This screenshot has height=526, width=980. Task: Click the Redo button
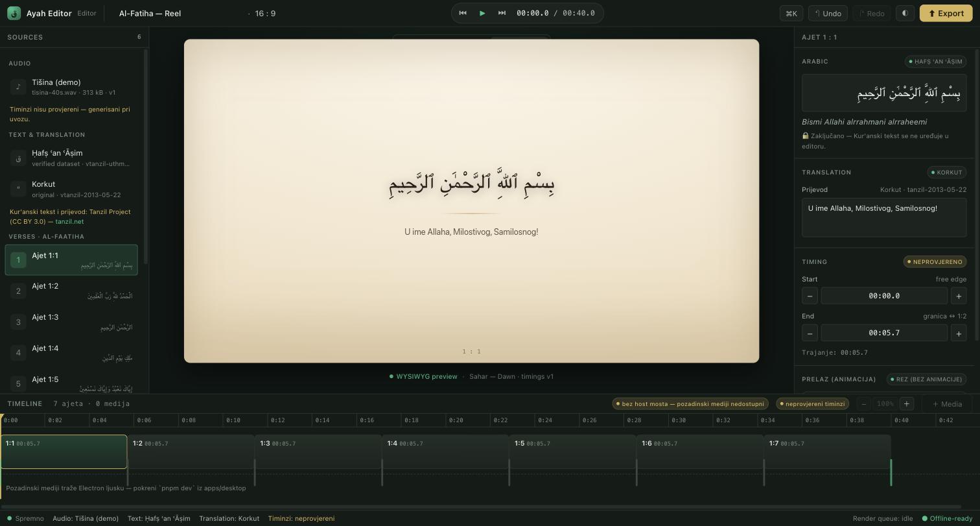click(x=871, y=13)
